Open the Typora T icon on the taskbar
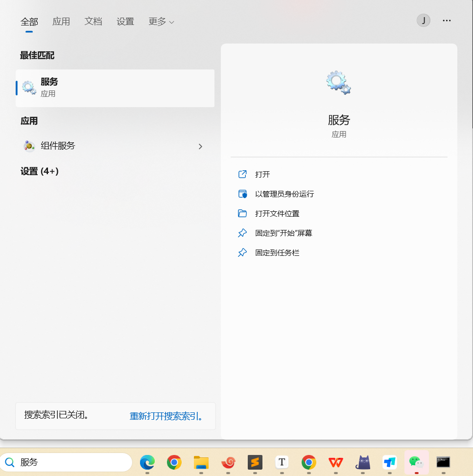This screenshot has height=476, width=473. pos(282,462)
